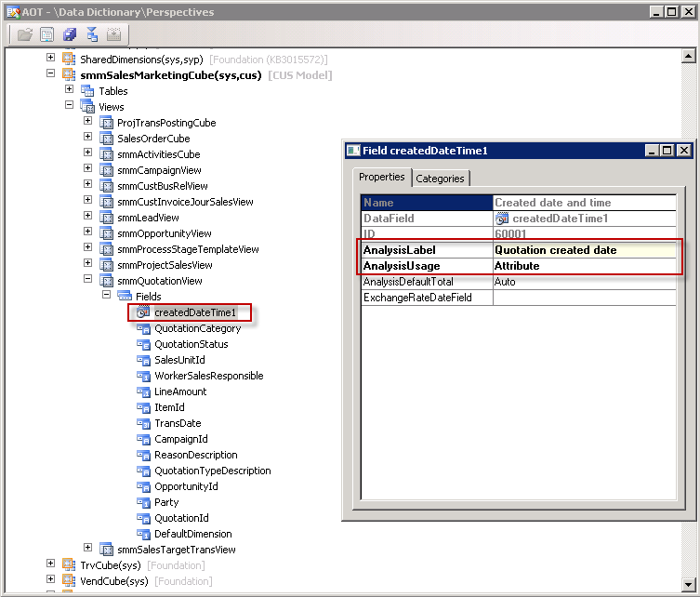Click the Tables node icon

(87, 90)
